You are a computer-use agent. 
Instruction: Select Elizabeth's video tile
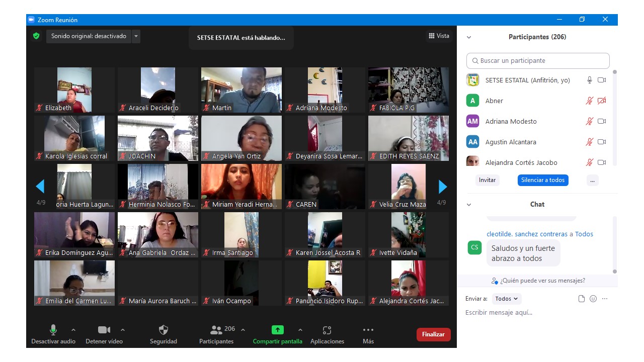(x=74, y=90)
